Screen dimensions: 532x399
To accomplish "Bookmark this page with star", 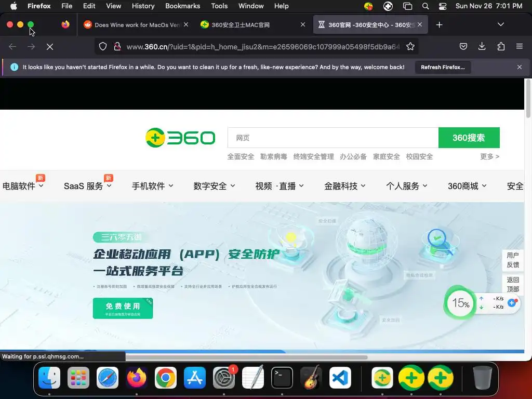I will point(410,46).
